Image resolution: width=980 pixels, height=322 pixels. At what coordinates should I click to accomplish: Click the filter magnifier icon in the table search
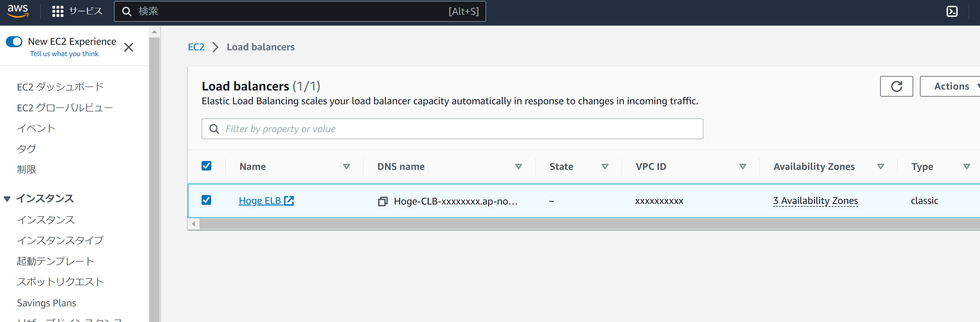[214, 129]
